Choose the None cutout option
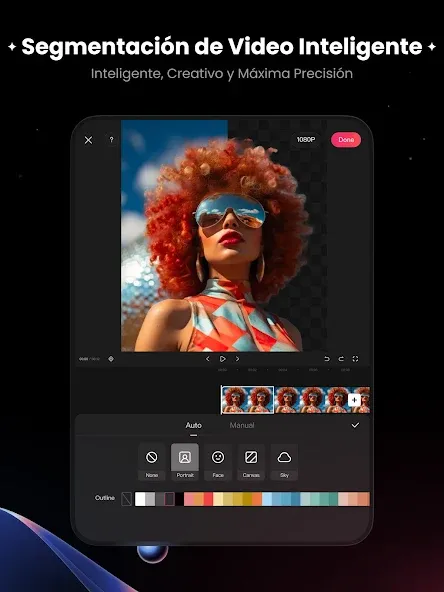Screen dimensions: 444x592 pos(152,462)
